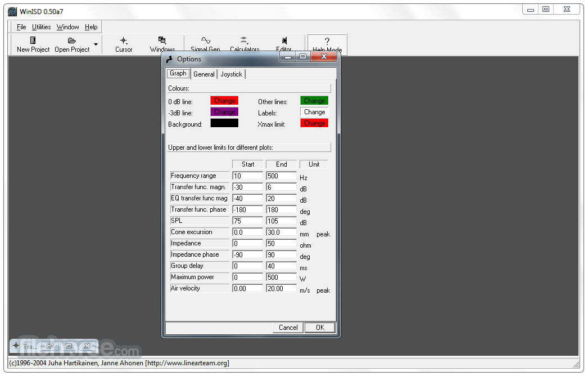Confirm Options with OK button

(x=320, y=328)
